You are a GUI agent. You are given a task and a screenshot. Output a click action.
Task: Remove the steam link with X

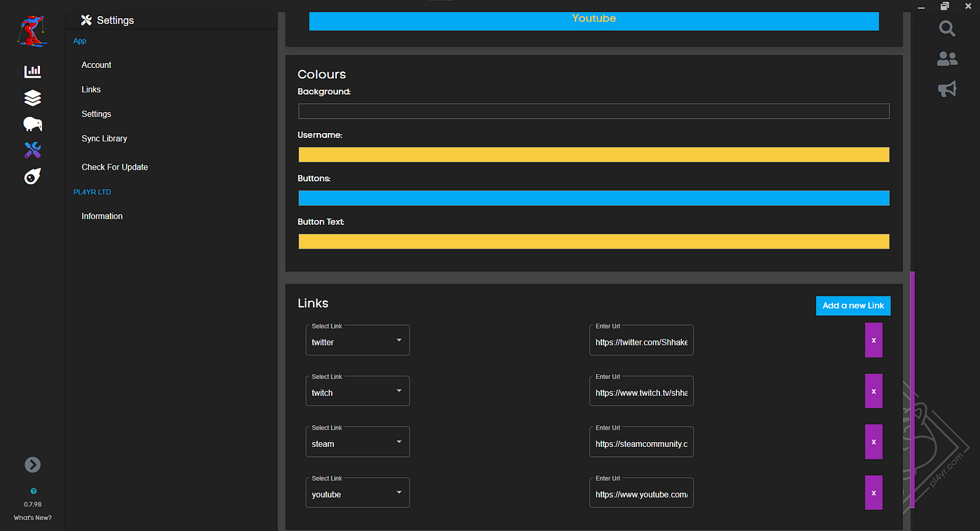(x=874, y=442)
